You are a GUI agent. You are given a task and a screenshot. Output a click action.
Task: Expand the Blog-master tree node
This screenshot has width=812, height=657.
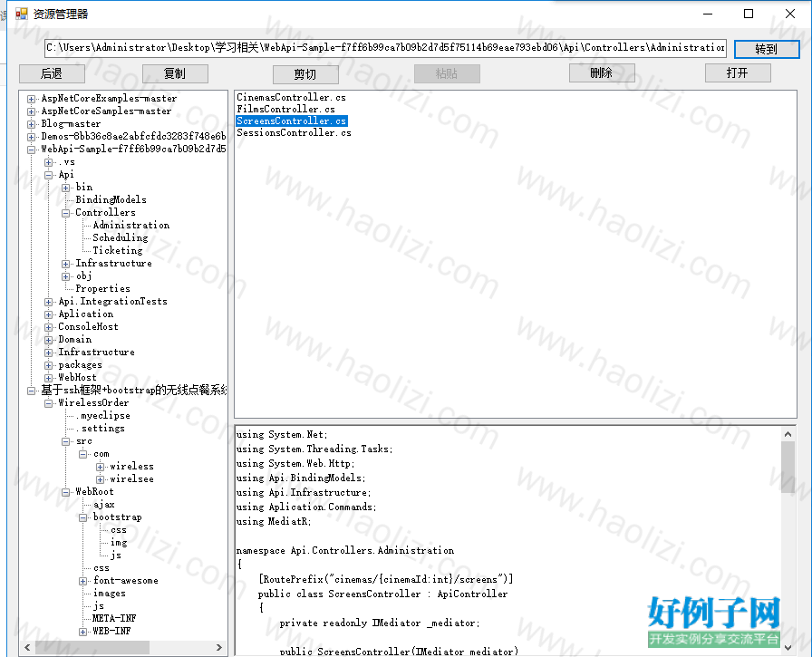pos(32,124)
